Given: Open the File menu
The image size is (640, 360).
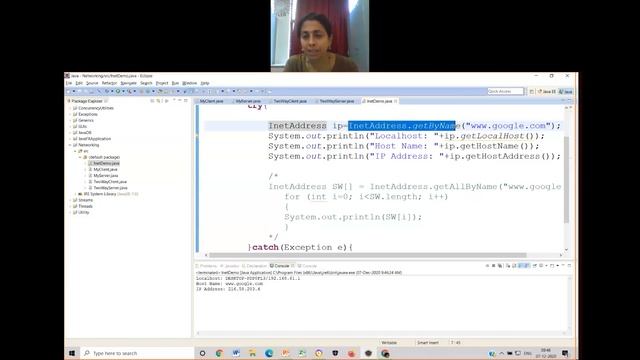Looking at the screenshot, I should tap(69, 83).
